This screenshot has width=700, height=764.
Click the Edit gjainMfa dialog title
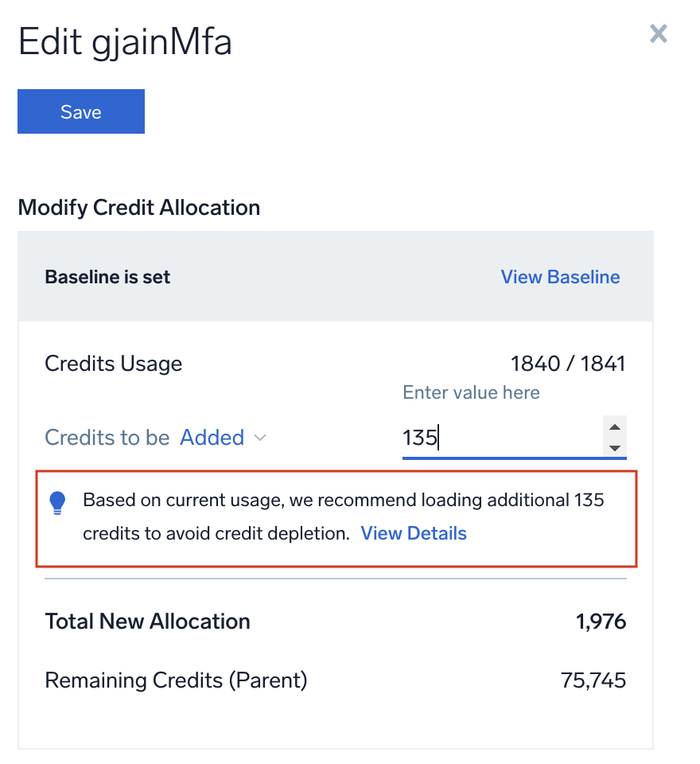(x=124, y=41)
